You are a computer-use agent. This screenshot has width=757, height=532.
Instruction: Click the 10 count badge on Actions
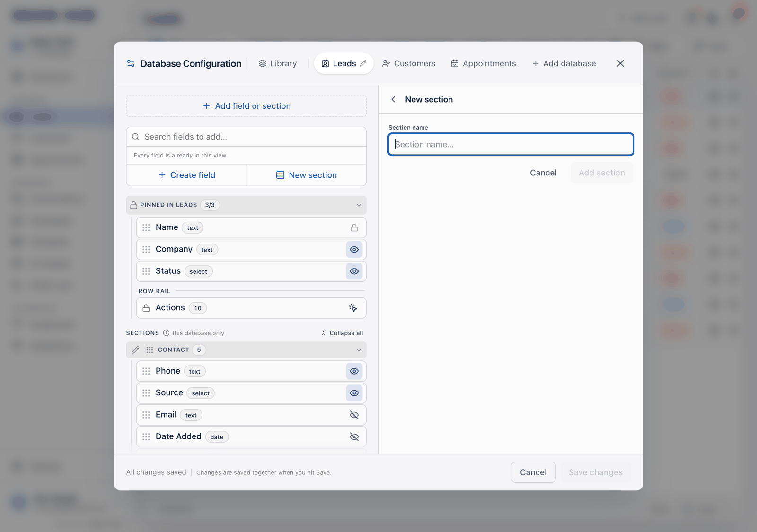point(198,308)
